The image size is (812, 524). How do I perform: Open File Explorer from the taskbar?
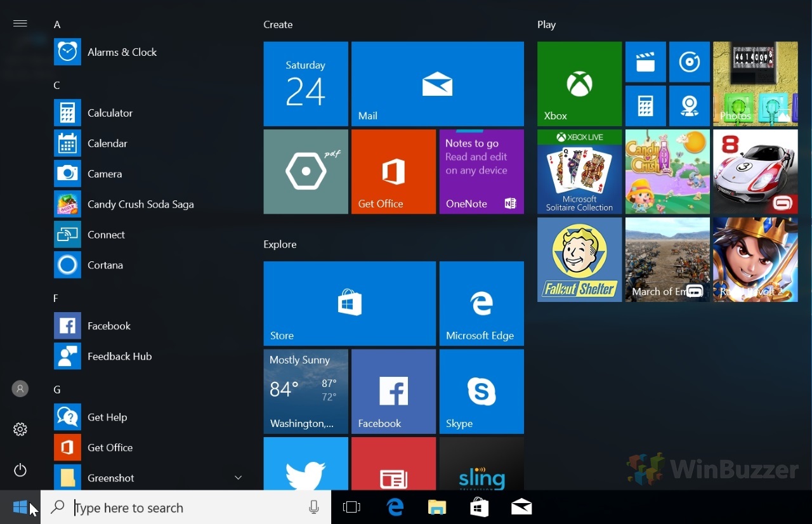coord(437,508)
